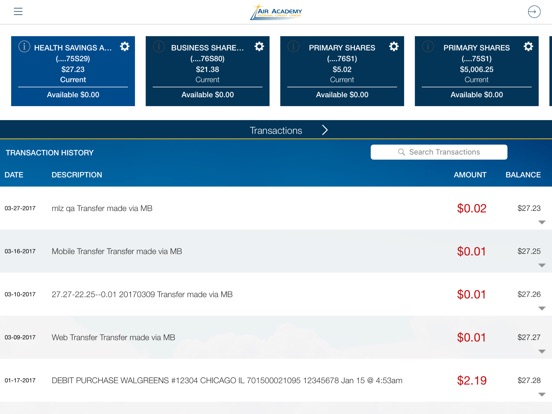Select the Transactions tab label

coord(276,131)
